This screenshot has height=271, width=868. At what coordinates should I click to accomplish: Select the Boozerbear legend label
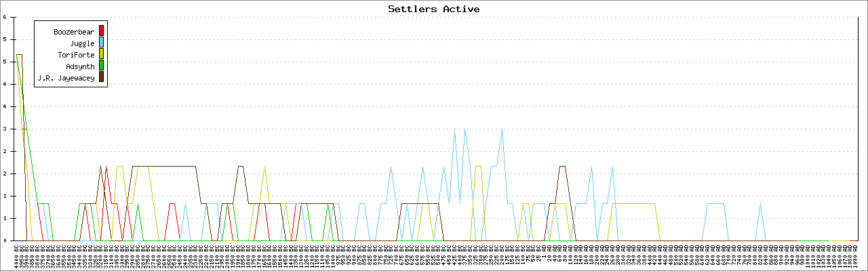74,31
